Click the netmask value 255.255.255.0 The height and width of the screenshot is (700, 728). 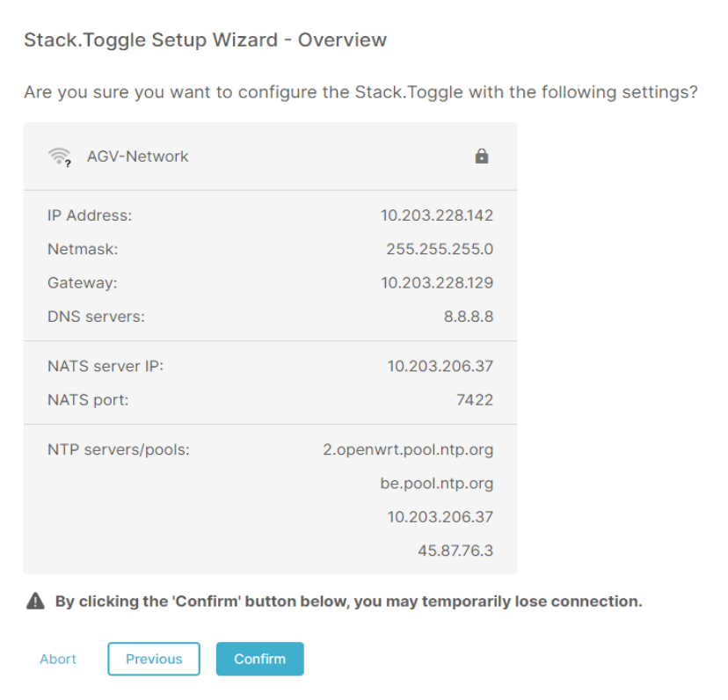click(x=440, y=249)
